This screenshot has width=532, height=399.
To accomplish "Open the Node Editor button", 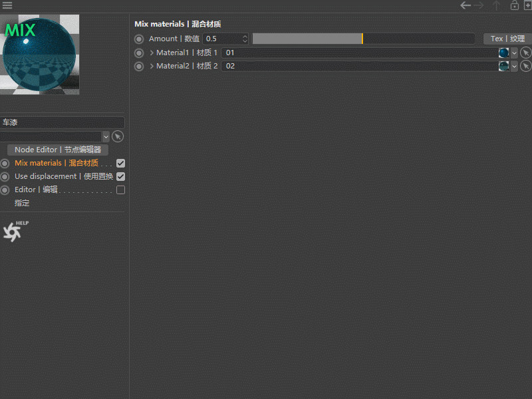I will click(58, 150).
